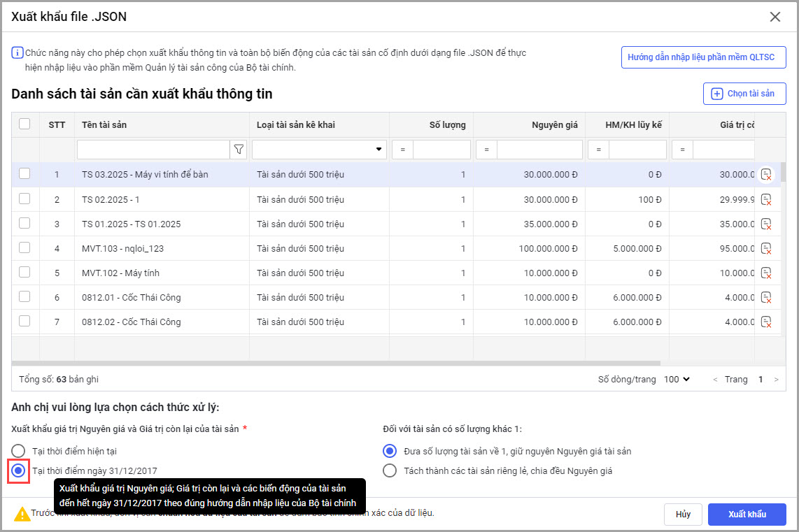Click the remove icon for MVT.103 - nqloi_123 row
Viewport: 799px width, 532px height.
point(766,248)
